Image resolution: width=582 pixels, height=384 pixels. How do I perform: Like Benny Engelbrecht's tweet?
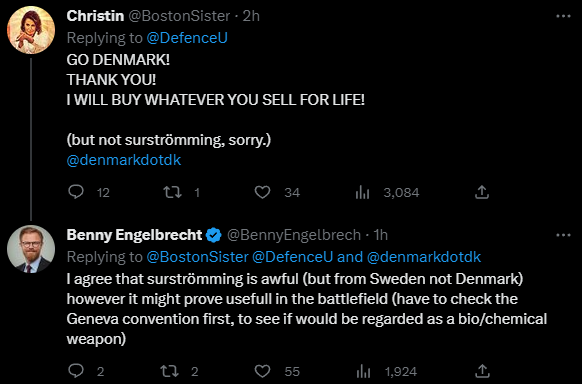[x=262, y=371]
